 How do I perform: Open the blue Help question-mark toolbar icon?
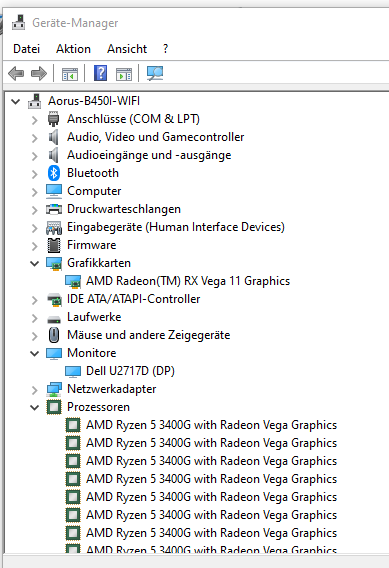(100, 73)
